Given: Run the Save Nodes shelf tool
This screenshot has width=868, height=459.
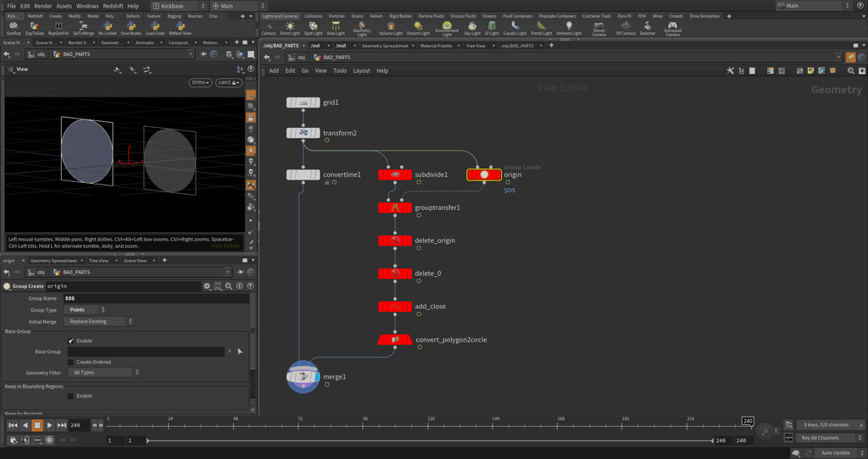Looking at the screenshot, I should click(x=131, y=28).
